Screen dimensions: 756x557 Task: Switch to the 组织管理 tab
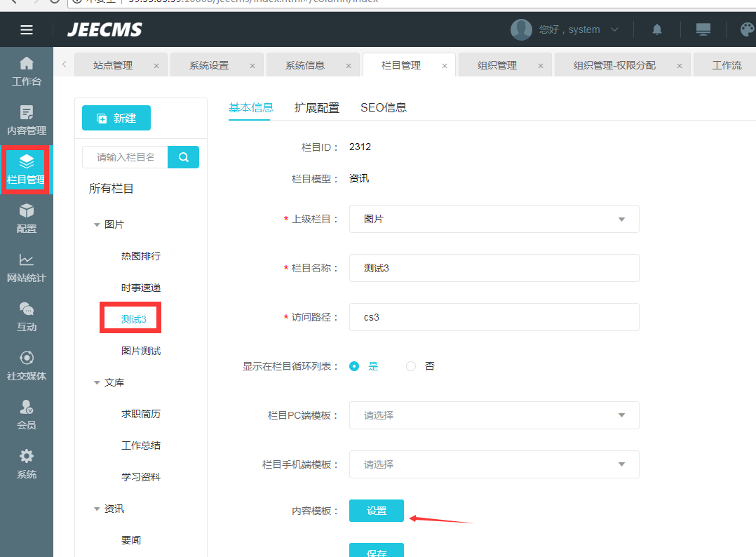point(497,65)
